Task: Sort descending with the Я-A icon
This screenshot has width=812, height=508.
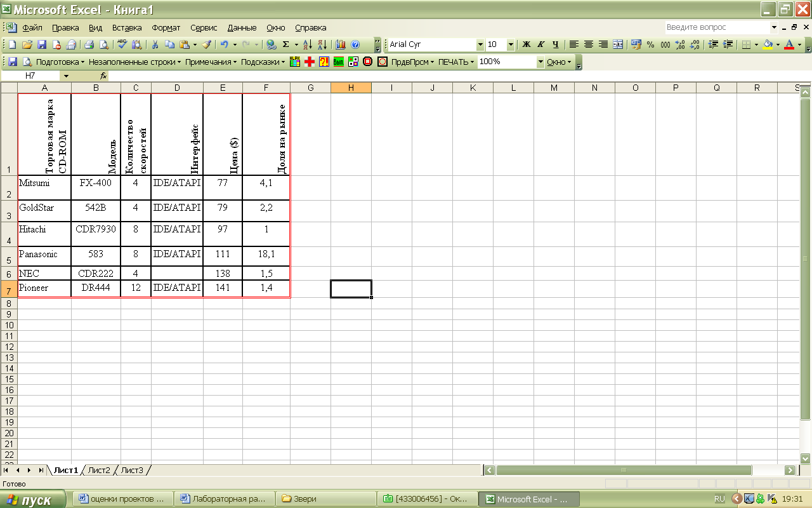Action: (x=322, y=44)
